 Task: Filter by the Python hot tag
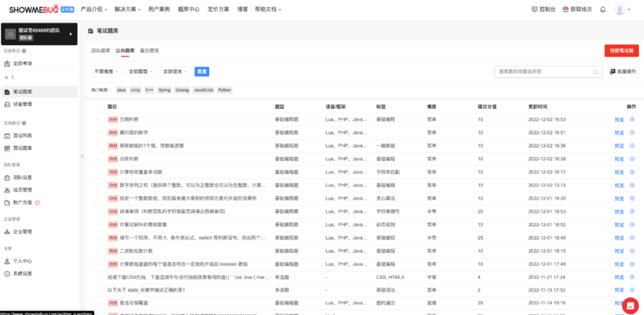(x=225, y=89)
